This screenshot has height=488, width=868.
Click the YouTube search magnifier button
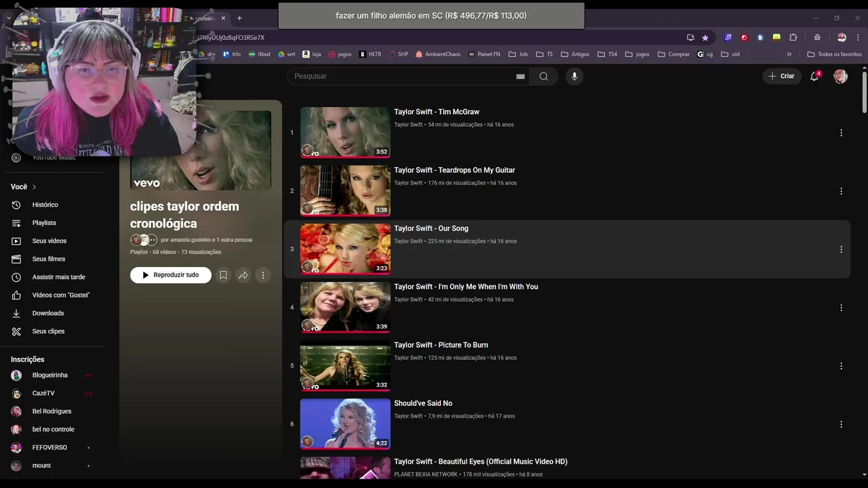pyautogui.click(x=543, y=77)
